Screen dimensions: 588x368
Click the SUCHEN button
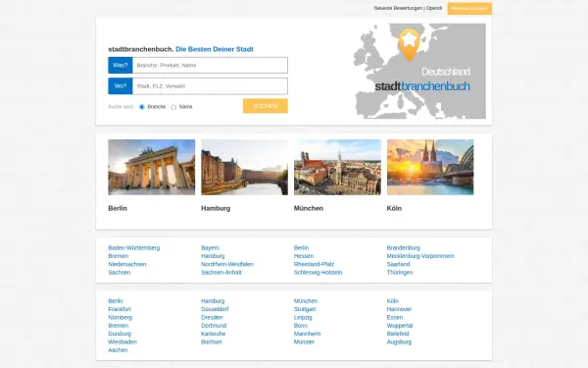[266, 106]
